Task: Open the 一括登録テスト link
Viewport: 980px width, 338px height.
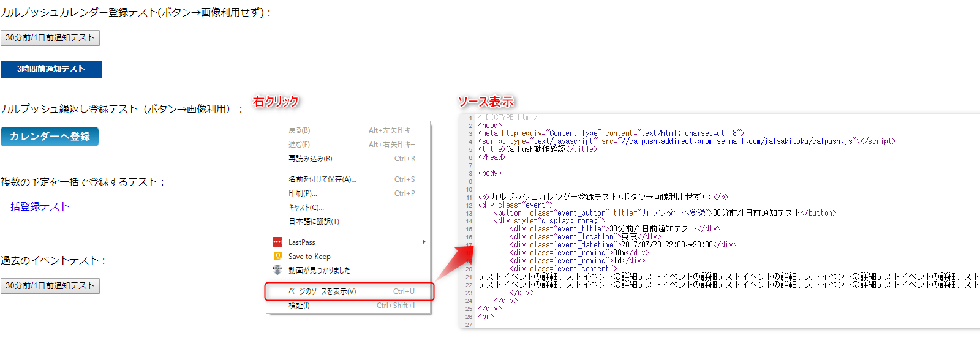Action: (35, 207)
